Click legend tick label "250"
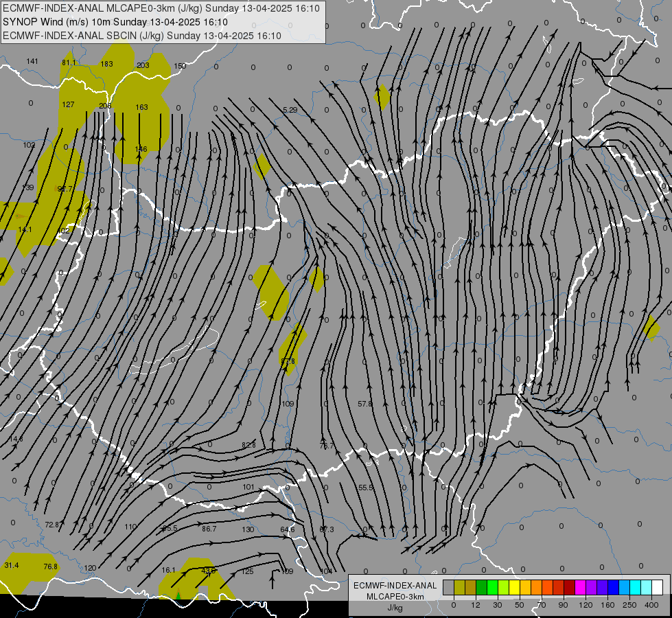 coord(629,605)
